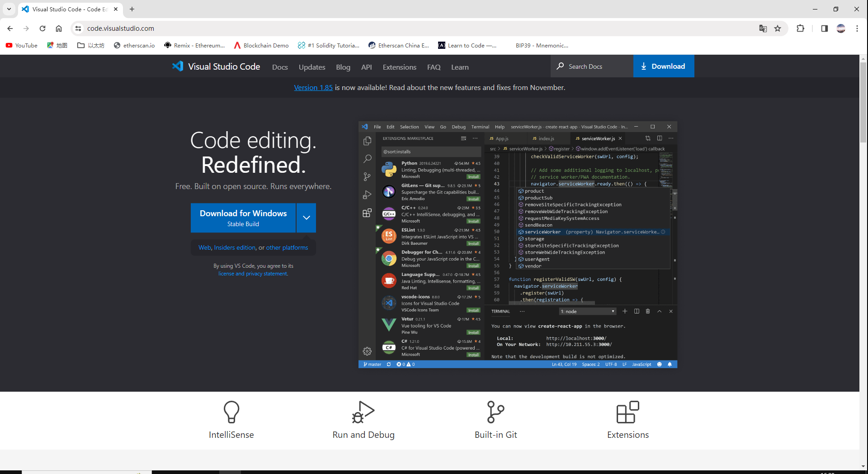The width and height of the screenshot is (868, 474).
Task: Open the Version 1.85 release link
Action: [313, 88]
